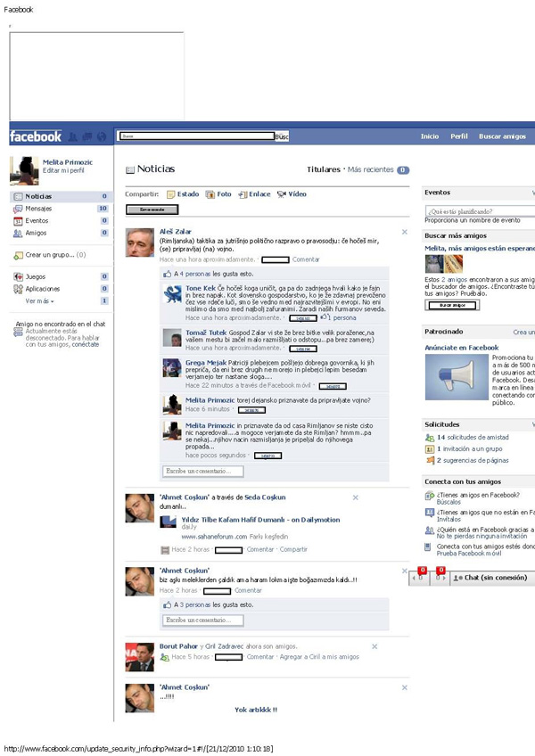Click Prueba Facebook móvil link
This screenshot has height=756, width=535.
tap(469, 554)
